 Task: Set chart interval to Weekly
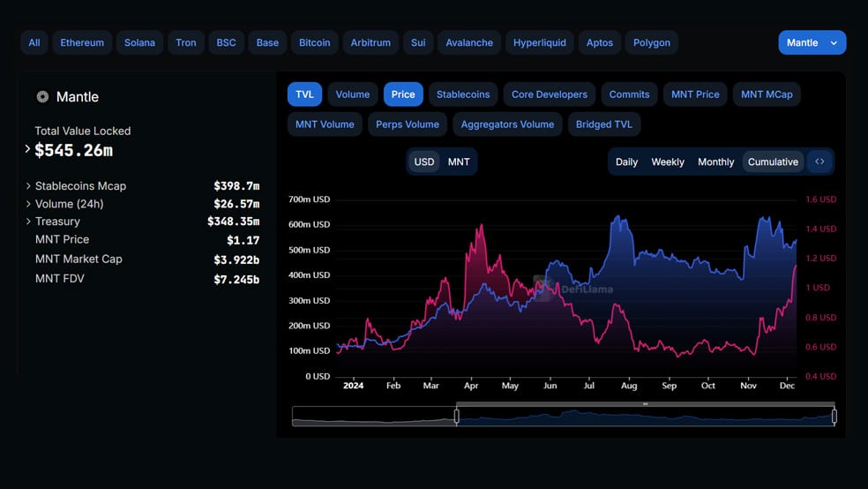(x=668, y=162)
